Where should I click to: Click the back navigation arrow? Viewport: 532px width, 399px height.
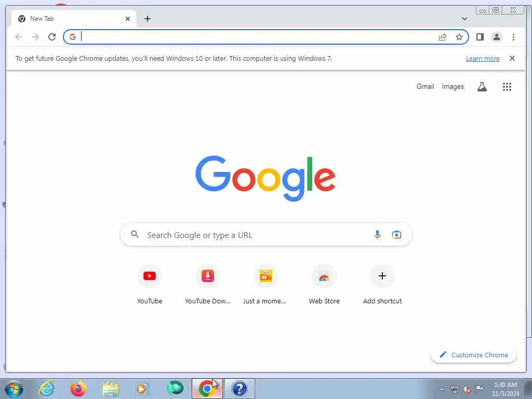19,37
